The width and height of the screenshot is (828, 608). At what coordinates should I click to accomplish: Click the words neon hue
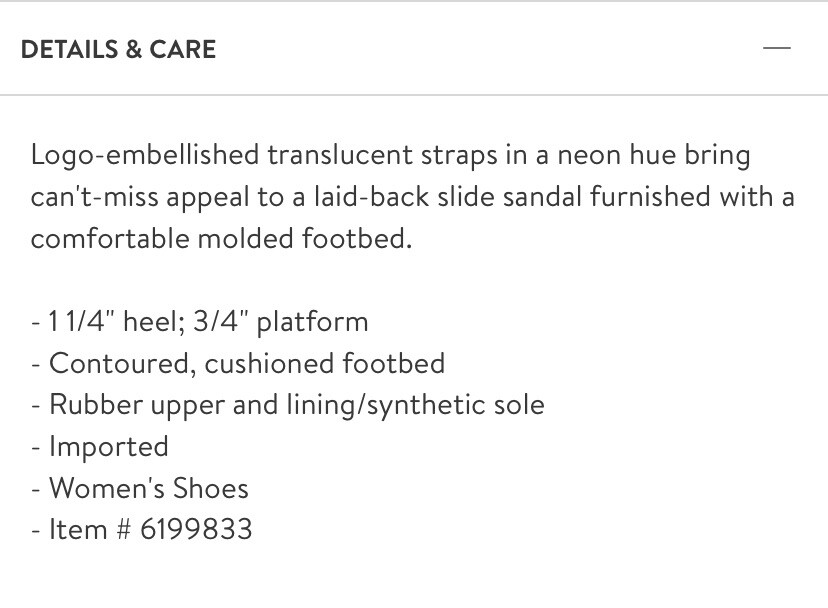pyautogui.click(x=617, y=155)
